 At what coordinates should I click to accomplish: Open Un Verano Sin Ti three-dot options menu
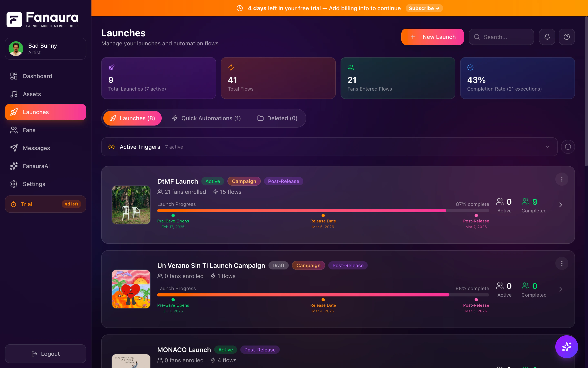click(562, 263)
